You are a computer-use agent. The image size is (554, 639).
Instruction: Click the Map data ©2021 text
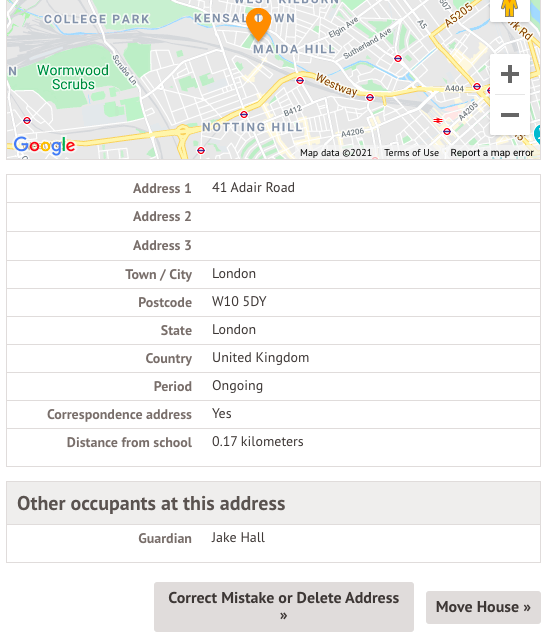[x=336, y=153]
